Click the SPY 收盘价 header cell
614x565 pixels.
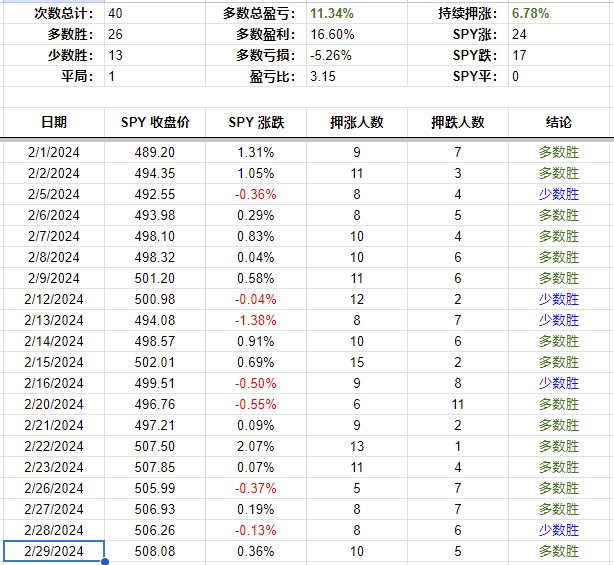coord(155,122)
